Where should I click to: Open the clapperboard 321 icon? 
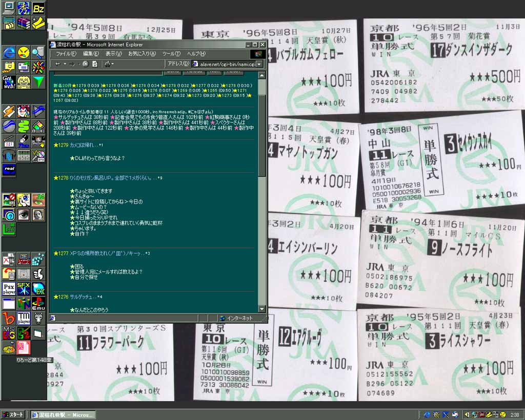[9, 141]
